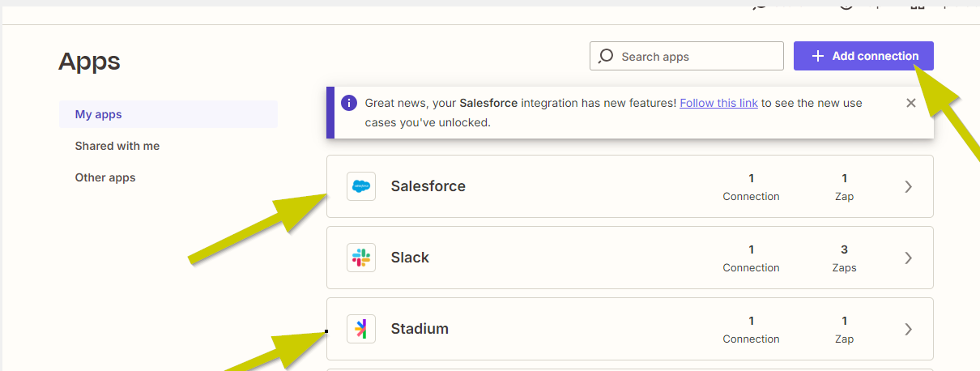The width and height of the screenshot is (980, 371).
Task: Open the Stadium app name
Action: [x=420, y=329]
